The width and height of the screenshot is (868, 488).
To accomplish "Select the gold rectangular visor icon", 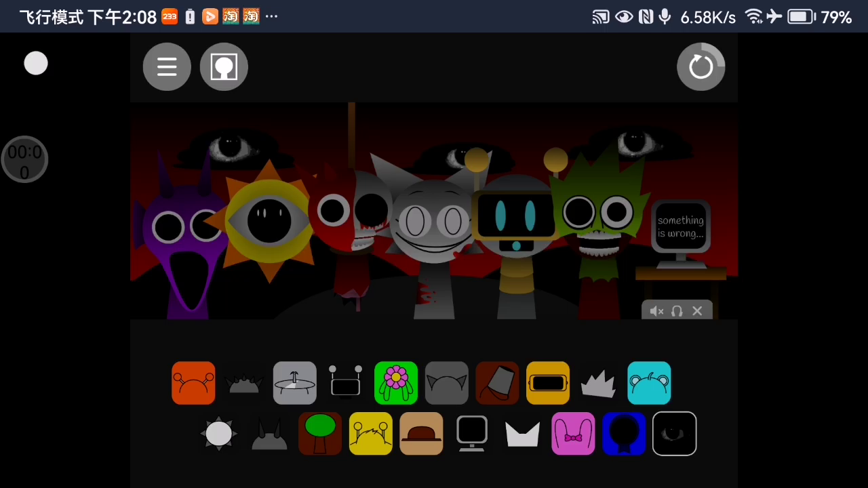I will point(548,383).
